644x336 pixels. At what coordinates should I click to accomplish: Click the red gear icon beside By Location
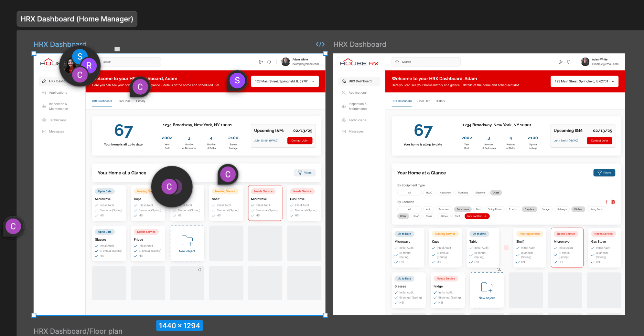pos(613,202)
